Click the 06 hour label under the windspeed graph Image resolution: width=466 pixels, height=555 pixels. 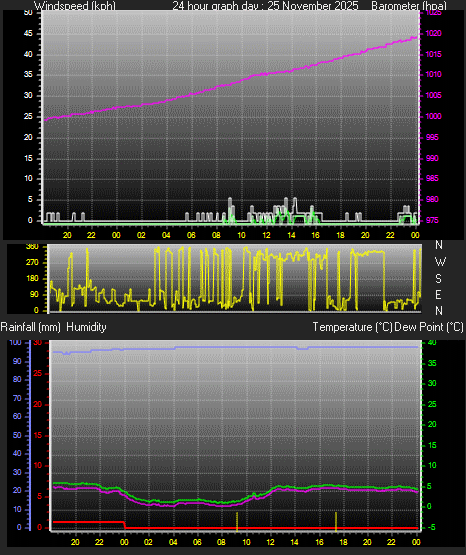point(191,235)
